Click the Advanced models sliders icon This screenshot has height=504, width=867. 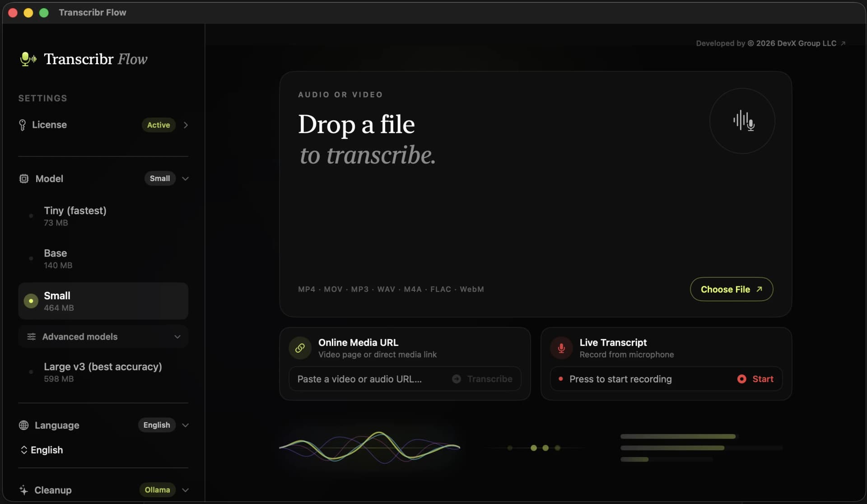(31, 337)
